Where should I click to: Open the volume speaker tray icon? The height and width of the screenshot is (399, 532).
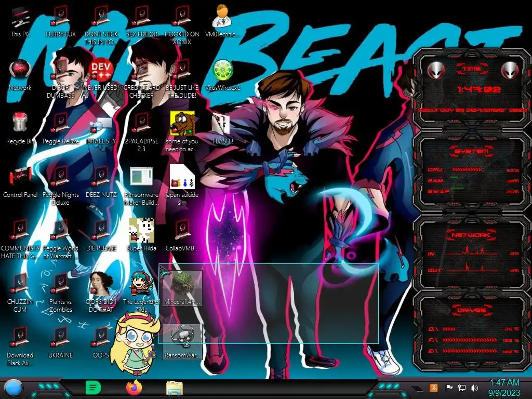tap(474, 388)
